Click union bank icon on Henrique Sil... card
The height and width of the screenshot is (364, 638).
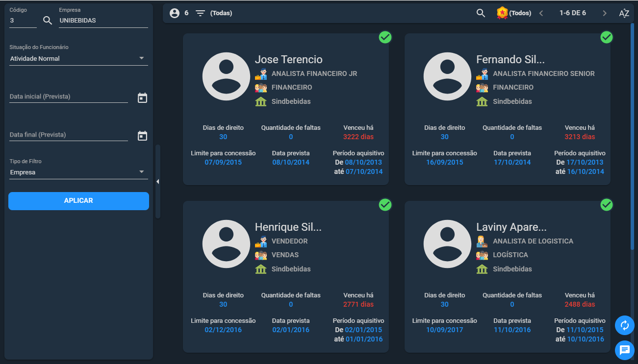261,269
